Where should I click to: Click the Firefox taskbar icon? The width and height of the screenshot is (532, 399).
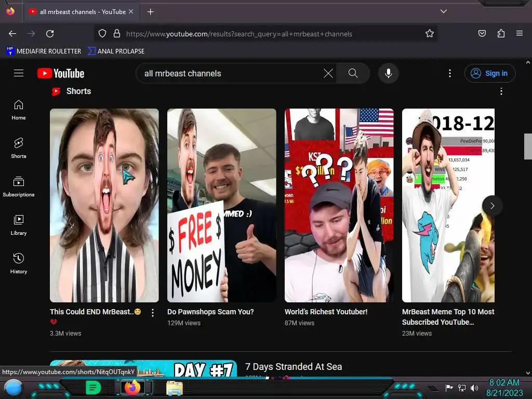pos(132,387)
